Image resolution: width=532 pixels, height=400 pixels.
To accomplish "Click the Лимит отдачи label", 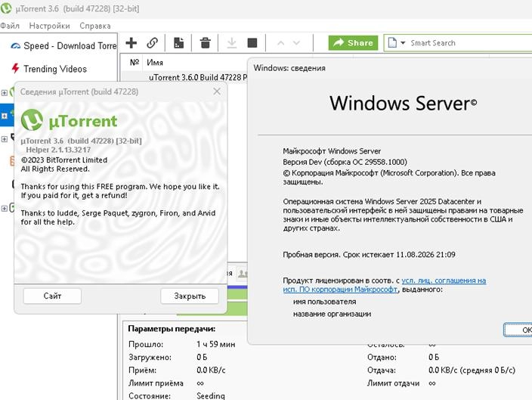I will coord(393,383).
